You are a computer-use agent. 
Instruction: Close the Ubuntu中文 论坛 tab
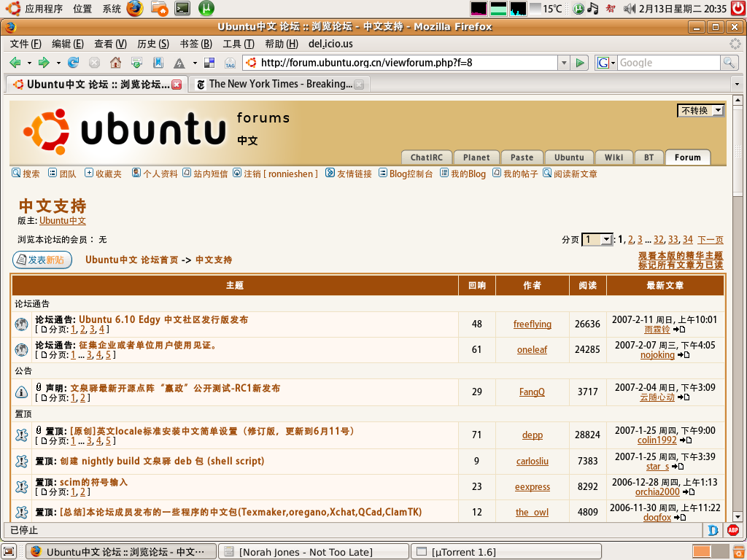pos(177,85)
